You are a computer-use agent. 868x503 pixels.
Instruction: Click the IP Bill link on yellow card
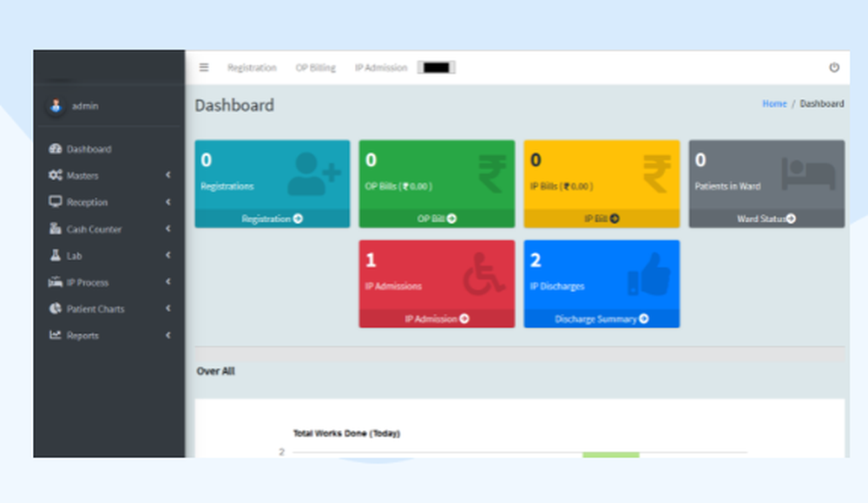pos(595,219)
